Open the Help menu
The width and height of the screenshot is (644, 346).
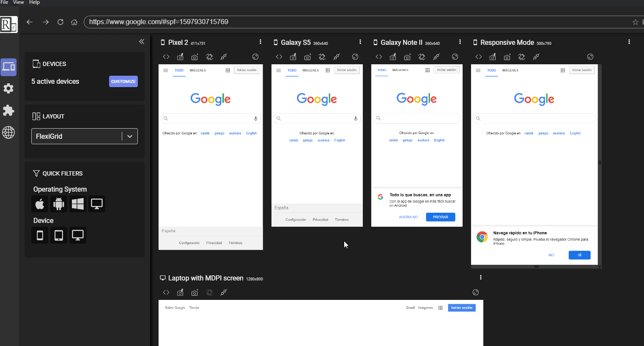click(x=35, y=2)
